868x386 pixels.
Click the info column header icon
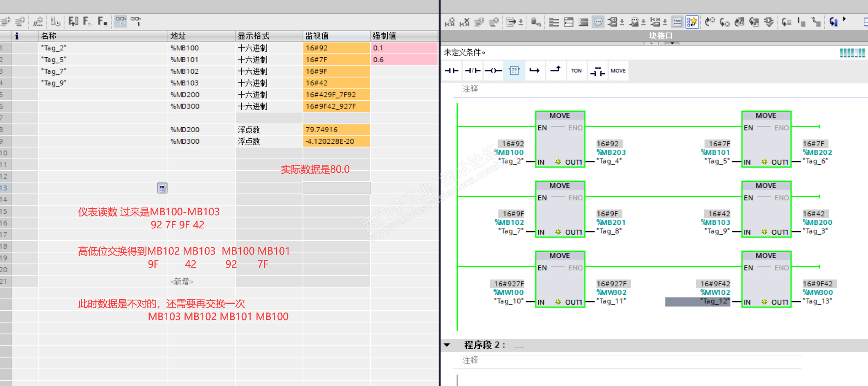click(17, 36)
